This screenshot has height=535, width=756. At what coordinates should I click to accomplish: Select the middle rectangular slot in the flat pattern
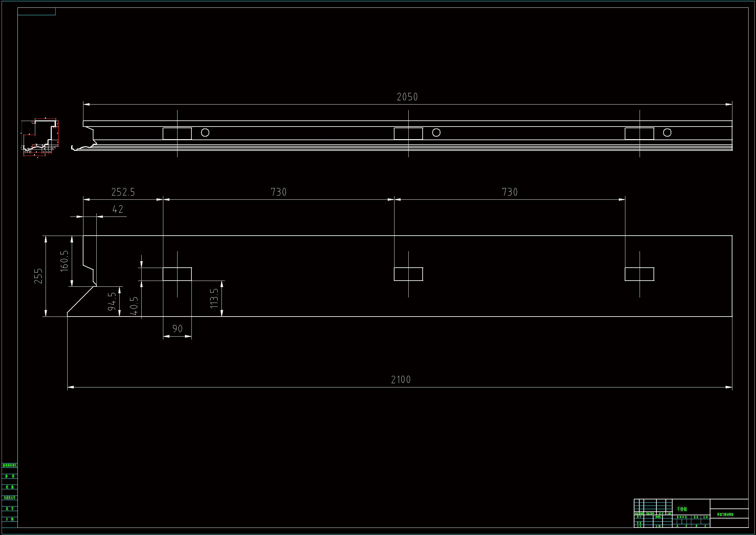pyautogui.click(x=408, y=274)
